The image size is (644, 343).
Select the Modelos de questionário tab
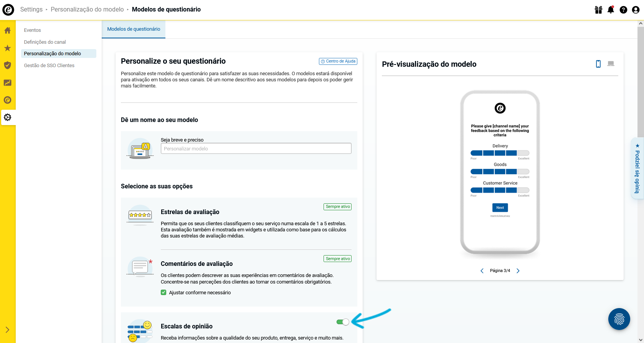pos(134,29)
